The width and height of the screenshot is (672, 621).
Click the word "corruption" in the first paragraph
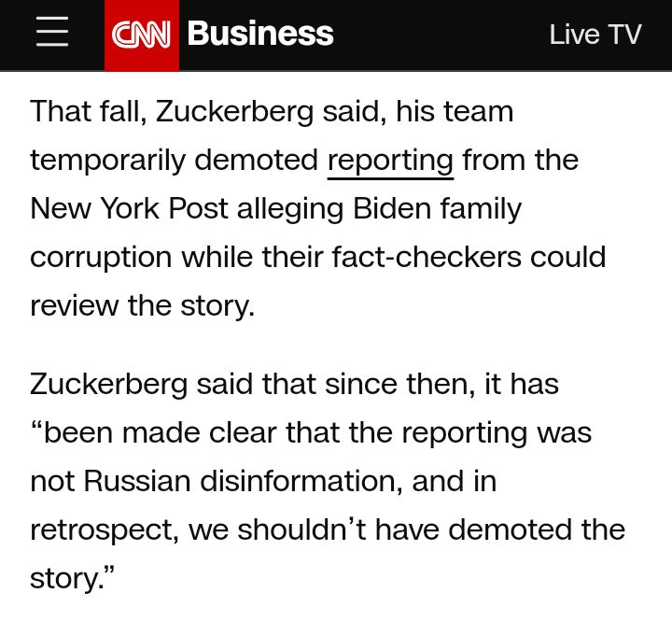click(x=101, y=257)
